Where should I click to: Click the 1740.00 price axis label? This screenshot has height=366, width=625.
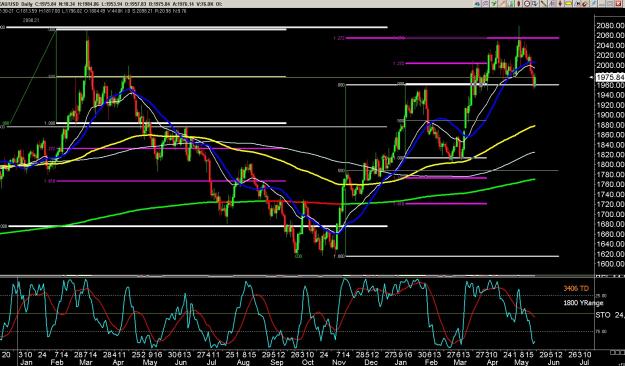coord(610,194)
